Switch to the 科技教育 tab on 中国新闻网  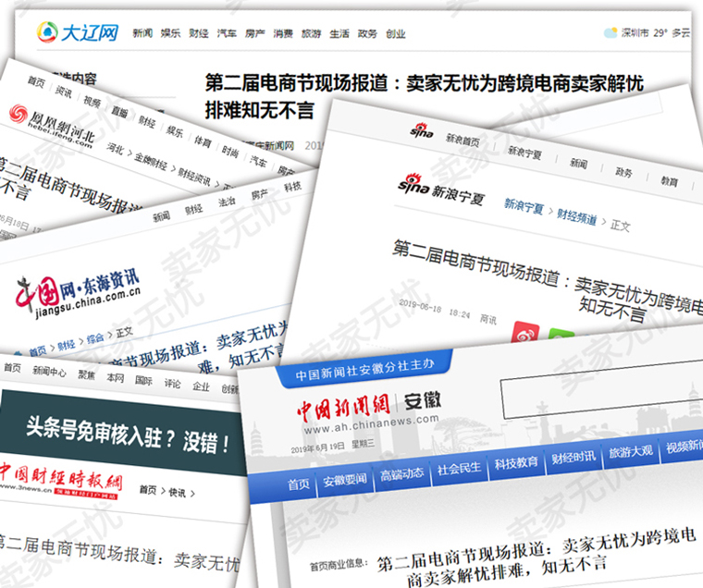click(515, 466)
